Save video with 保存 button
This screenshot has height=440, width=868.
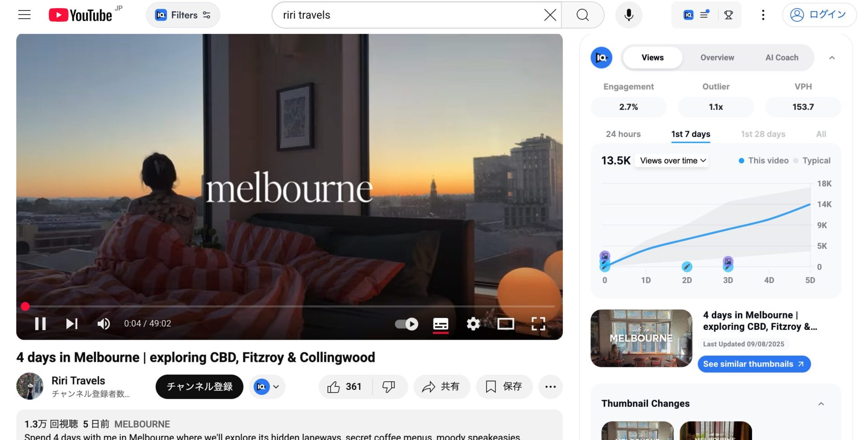tap(504, 387)
